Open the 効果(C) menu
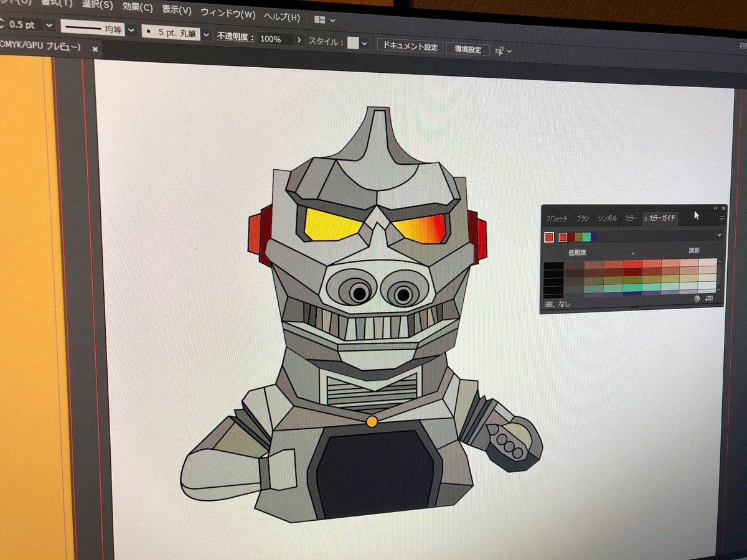 point(137,8)
